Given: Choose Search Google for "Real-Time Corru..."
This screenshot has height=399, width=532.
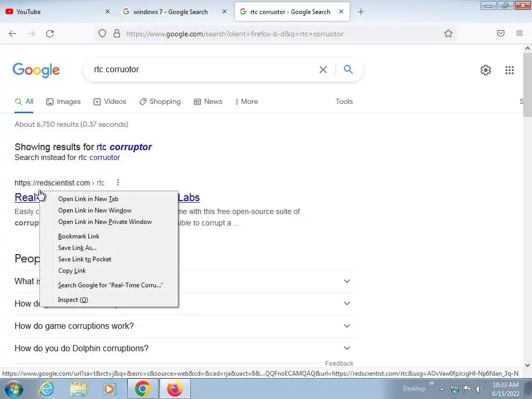Looking at the screenshot, I should (x=109, y=285).
